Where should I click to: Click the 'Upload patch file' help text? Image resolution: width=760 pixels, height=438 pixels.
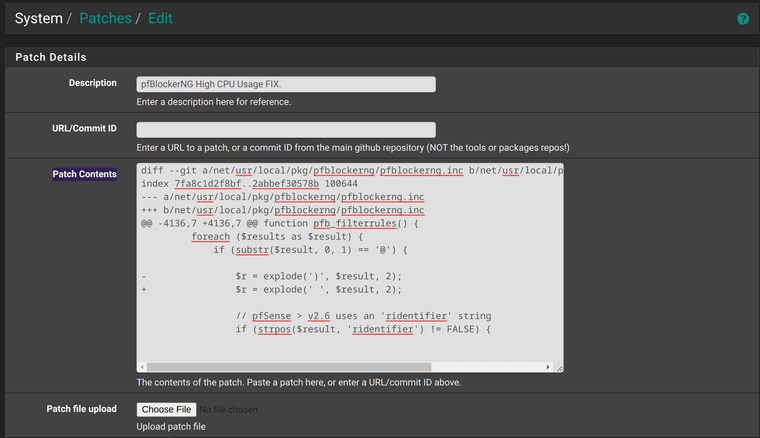click(x=171, y=426)
